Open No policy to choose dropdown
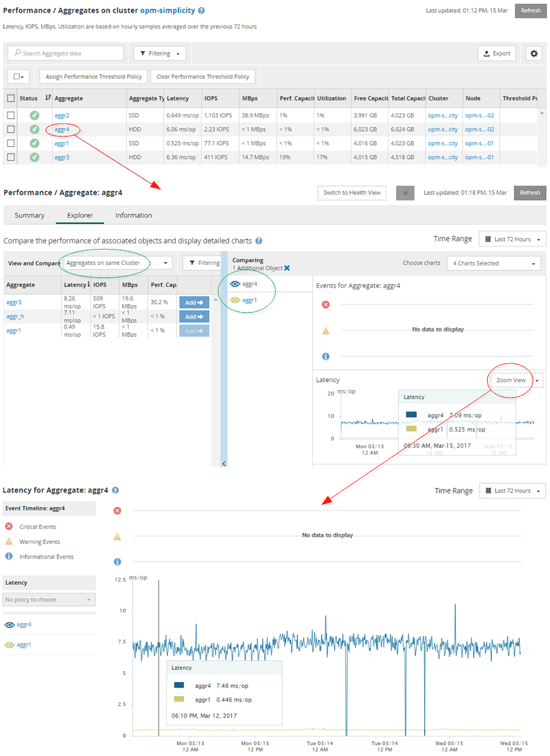 click(49, 599)
